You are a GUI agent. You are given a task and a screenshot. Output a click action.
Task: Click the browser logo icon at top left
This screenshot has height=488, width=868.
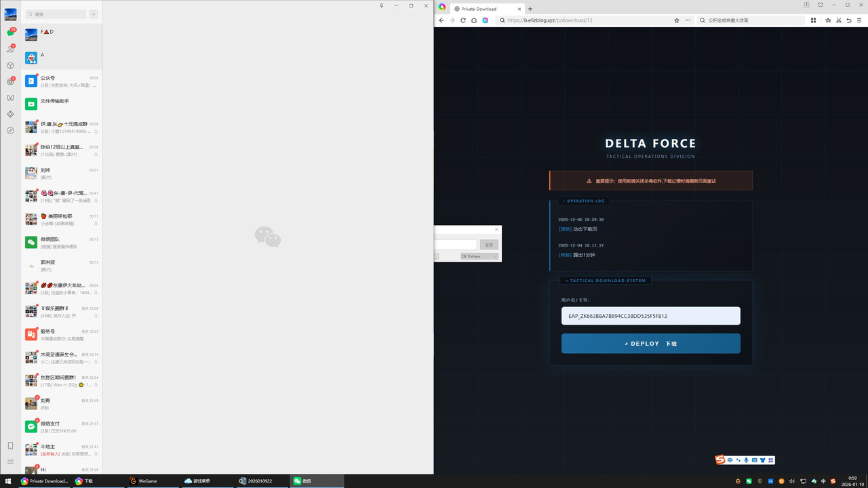coord(442,7)
